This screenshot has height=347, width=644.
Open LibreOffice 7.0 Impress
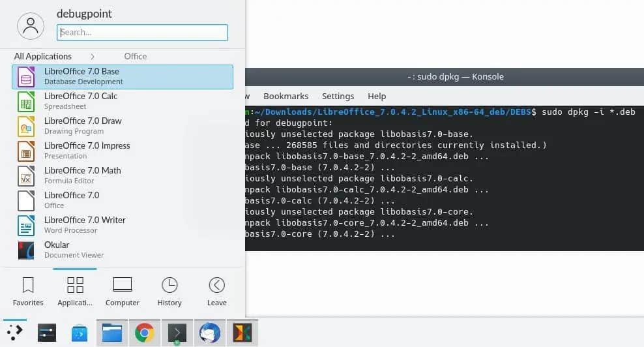pos(122,151)
